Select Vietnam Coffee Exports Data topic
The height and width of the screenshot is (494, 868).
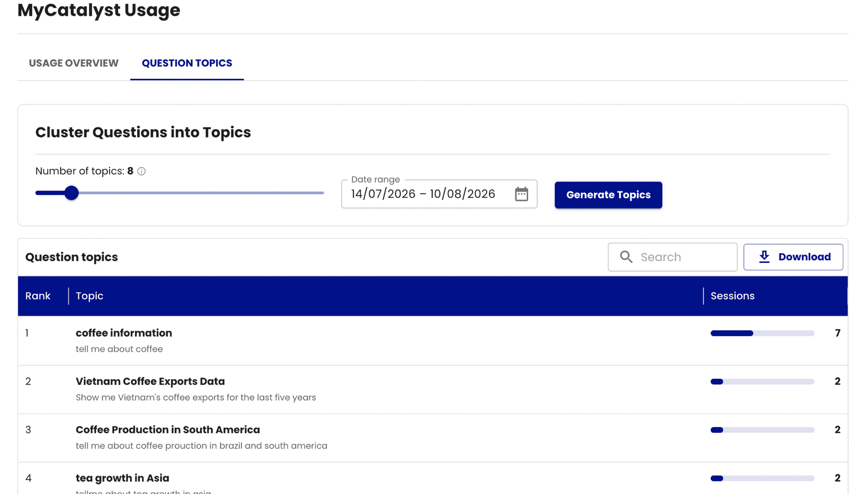pos(150,381)
